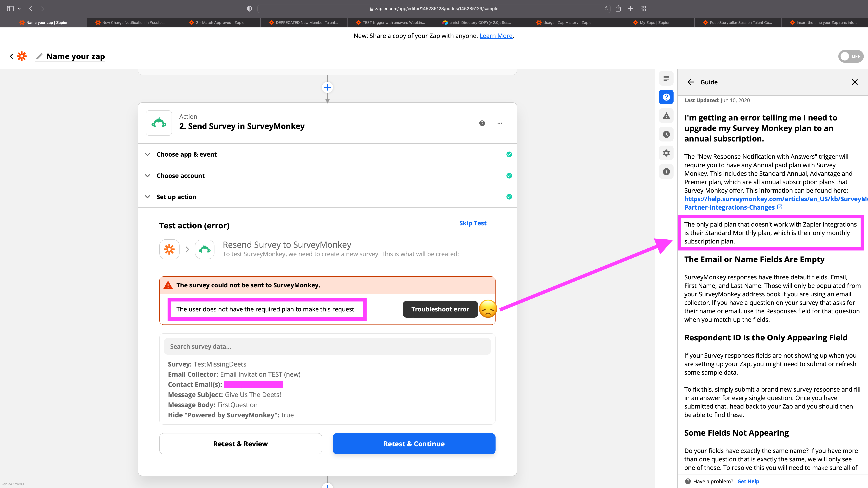868x488 pixels.
Task: Click the help circle icon beside Have a problem
Action: click(688, 481)
